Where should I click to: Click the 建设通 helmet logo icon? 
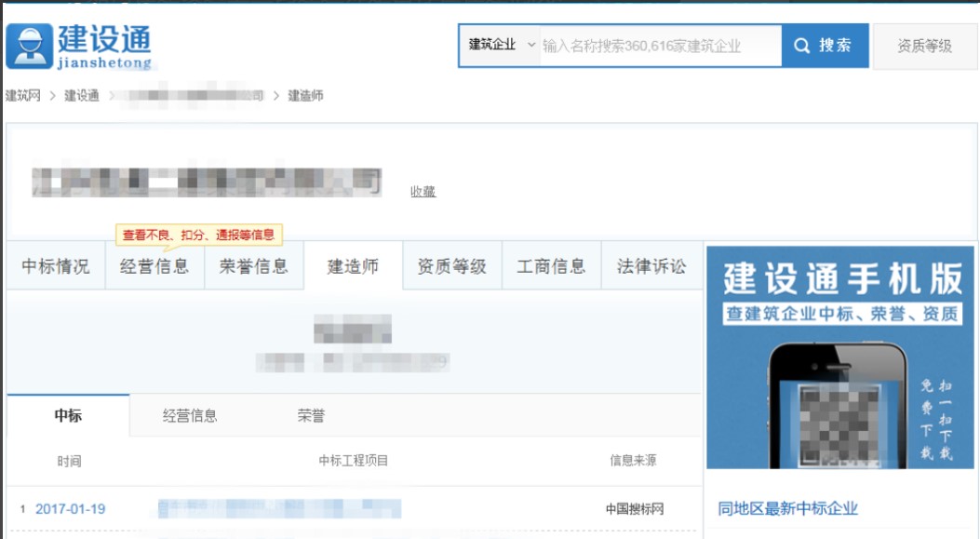click(30, 47)
